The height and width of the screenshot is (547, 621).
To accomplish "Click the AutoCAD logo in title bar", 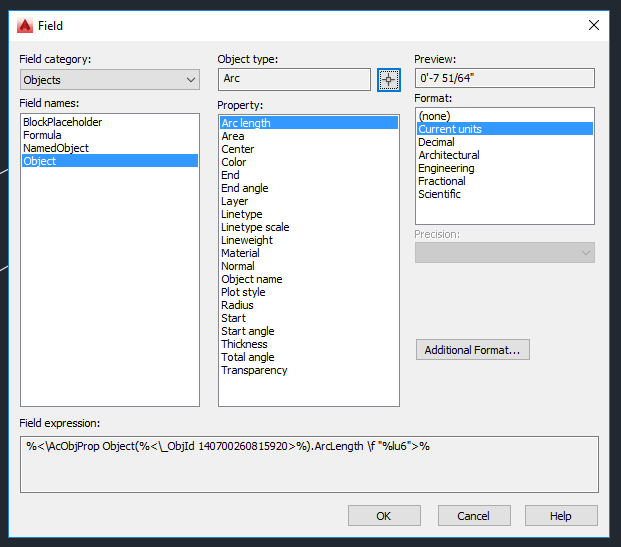I will 24,25.
